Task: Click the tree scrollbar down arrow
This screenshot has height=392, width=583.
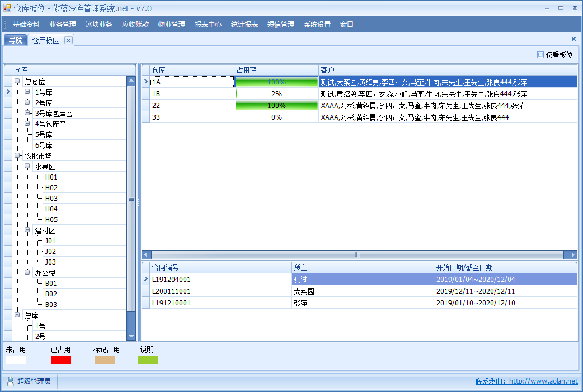Action: tap(131, 336)
